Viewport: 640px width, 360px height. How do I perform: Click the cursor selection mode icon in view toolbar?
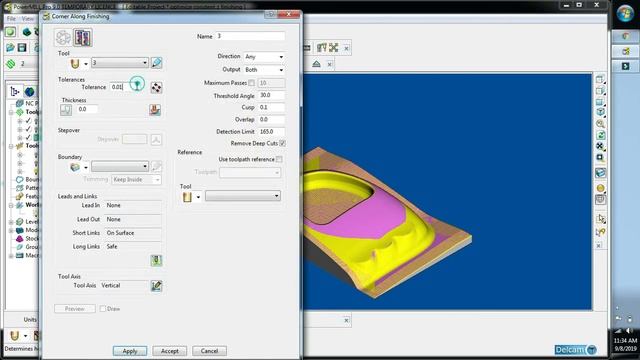[600, 219]
